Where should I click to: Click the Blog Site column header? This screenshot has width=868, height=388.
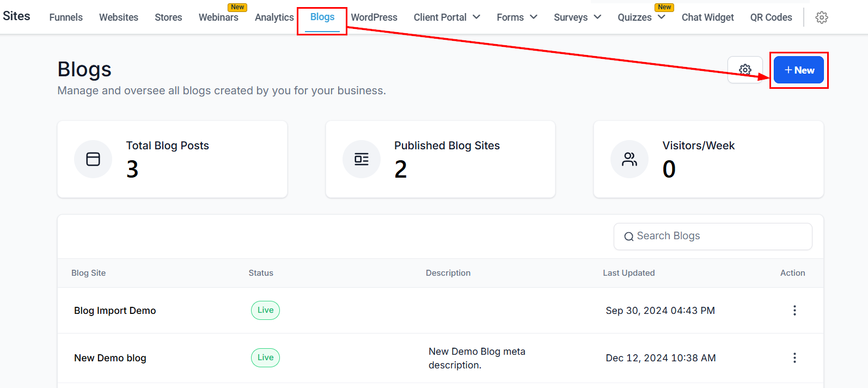pyautogui.click(x=89, y=273)
